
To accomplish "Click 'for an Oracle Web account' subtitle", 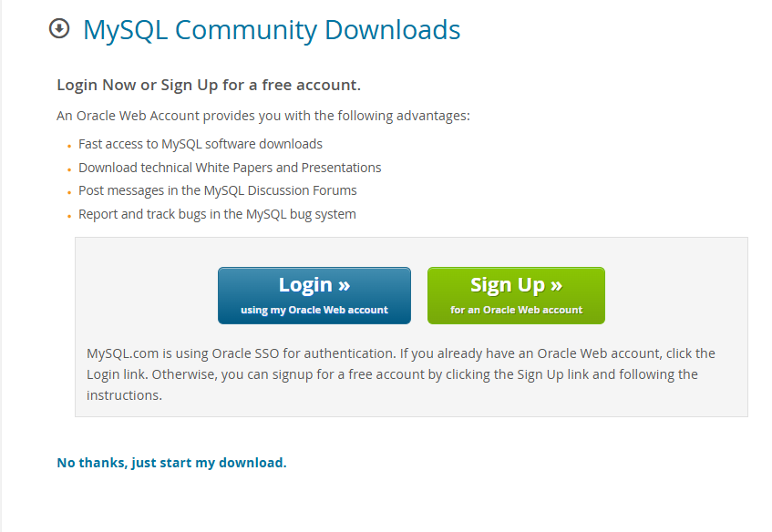I will coord(516,310).
